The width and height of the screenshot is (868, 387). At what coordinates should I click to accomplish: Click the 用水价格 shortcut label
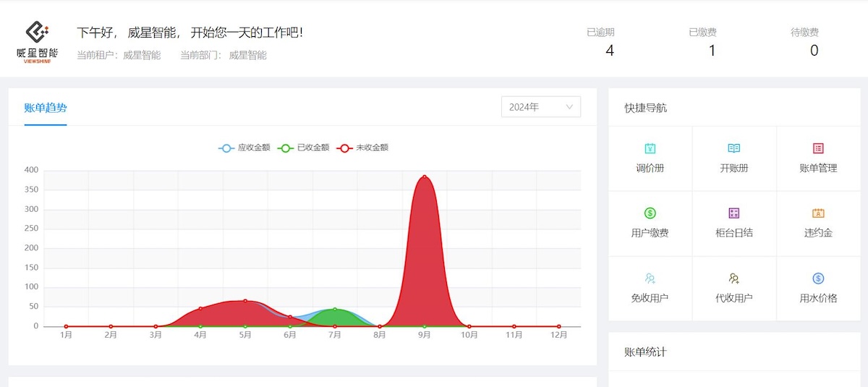pyautogui.click(x=818, y=298)
